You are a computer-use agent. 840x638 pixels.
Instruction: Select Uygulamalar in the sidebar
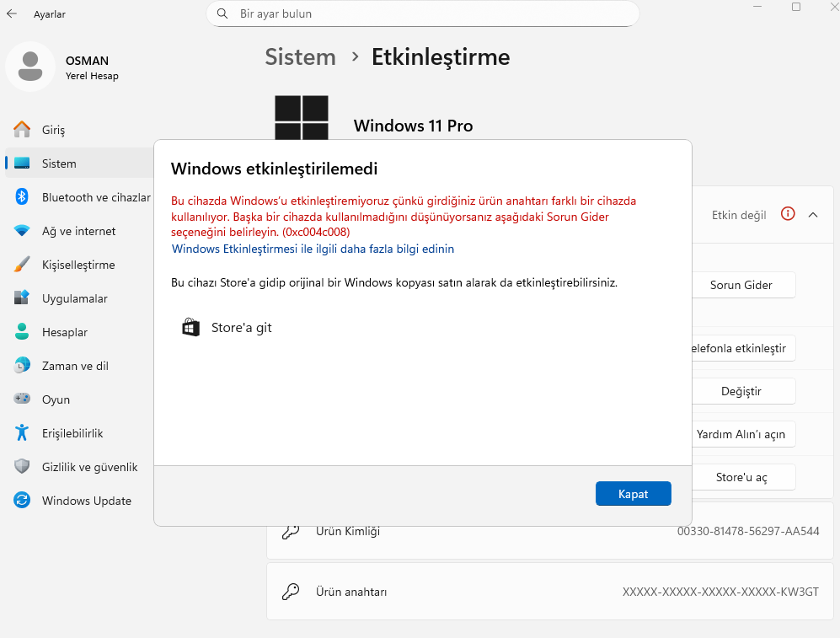tap(78, 298)
